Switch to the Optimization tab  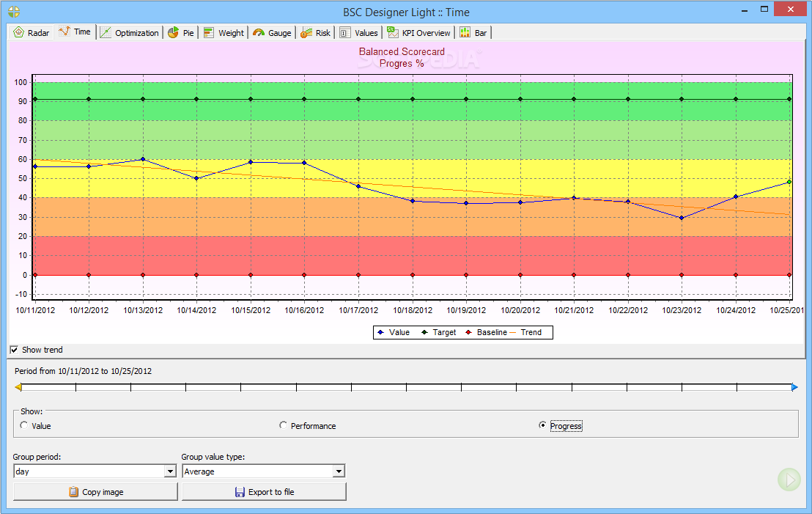tap(130, 33)
